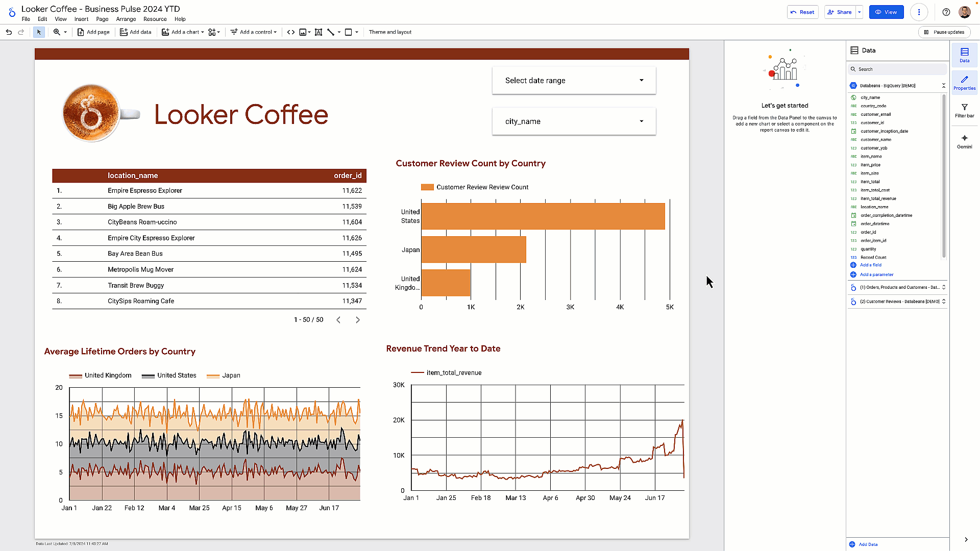Insert a URL embed with the code icon
The image size is (980, 551).
pos(291,32)
